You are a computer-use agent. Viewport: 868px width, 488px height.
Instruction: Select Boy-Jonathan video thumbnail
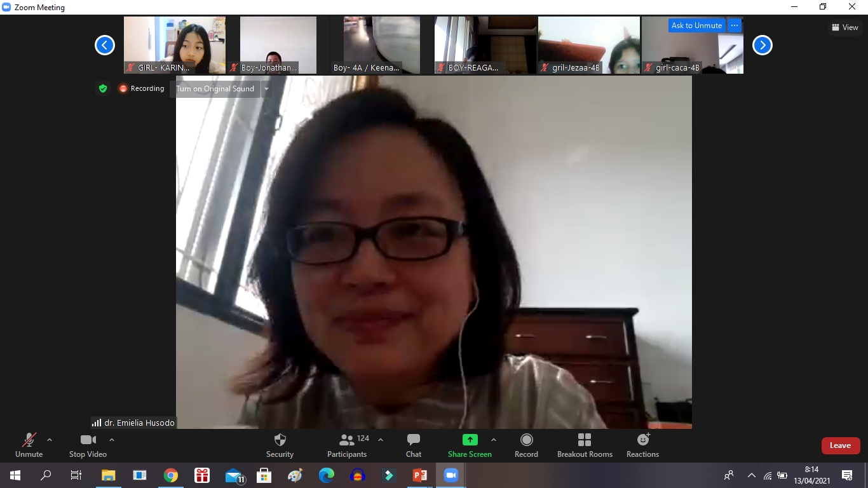[x=278, y=45]
